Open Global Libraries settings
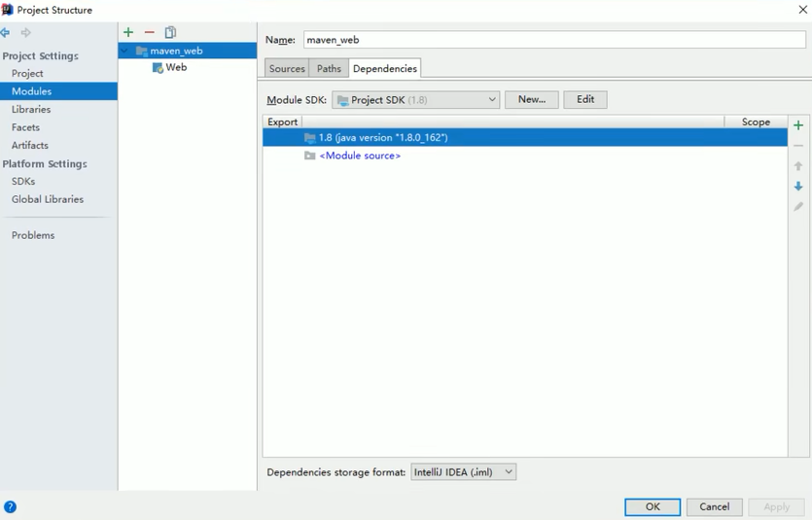Screen dimensions: 812x520 (x=47, y=199)
